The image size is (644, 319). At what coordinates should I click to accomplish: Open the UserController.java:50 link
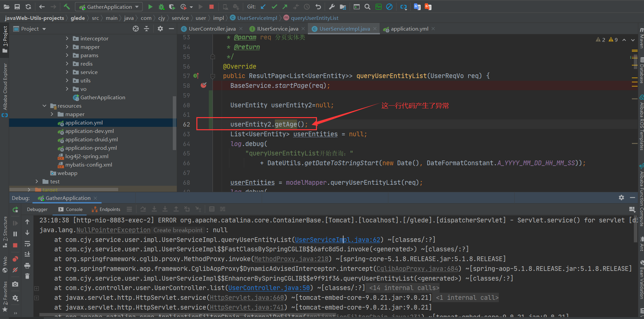(269, 288)
